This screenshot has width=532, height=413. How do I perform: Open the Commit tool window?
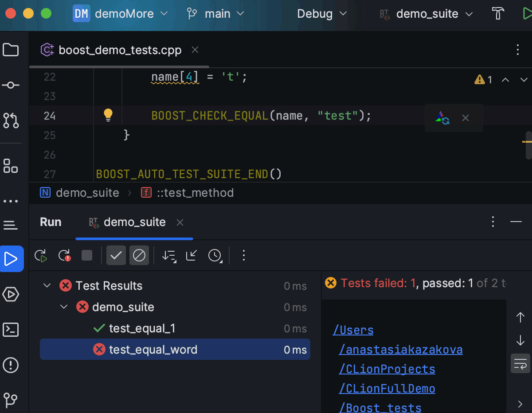(x=11, y=85)
